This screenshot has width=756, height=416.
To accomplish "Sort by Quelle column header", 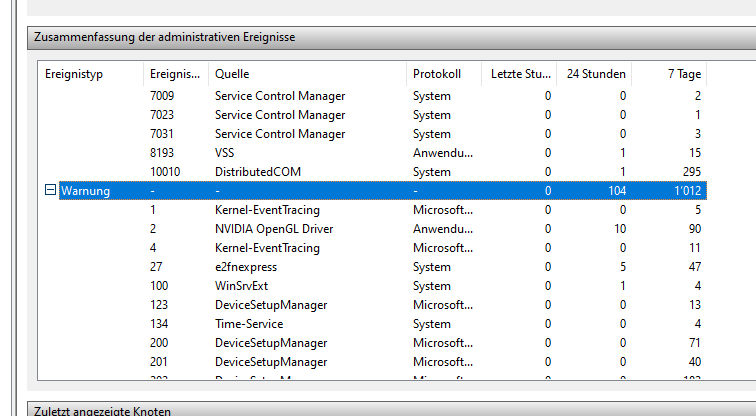I will 305,74.
